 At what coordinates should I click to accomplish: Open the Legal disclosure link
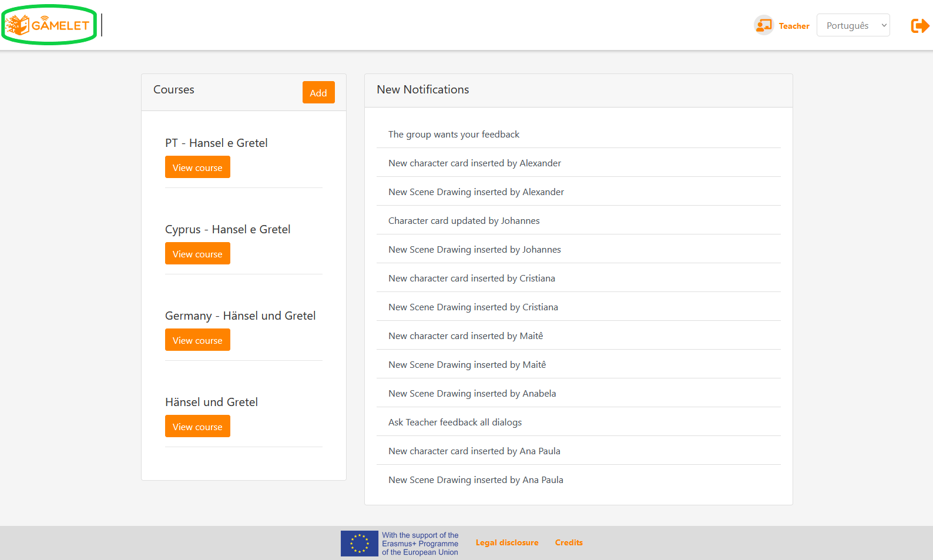(507, 542)
